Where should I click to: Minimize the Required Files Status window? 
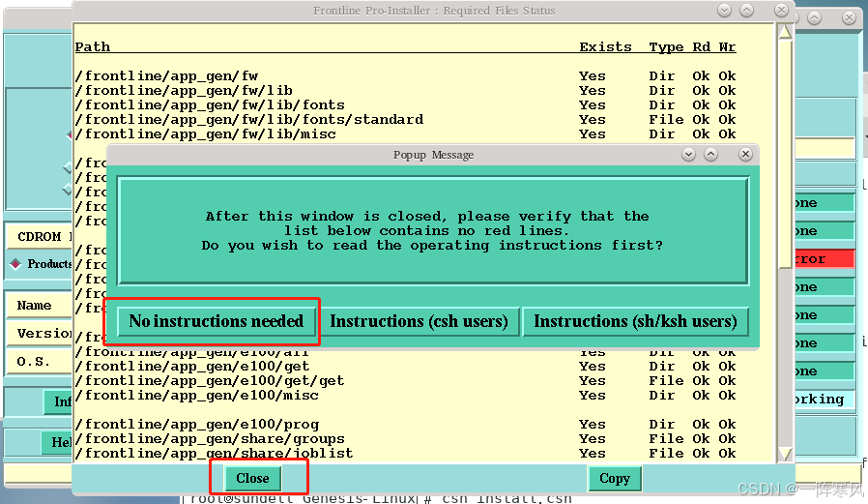724,11
